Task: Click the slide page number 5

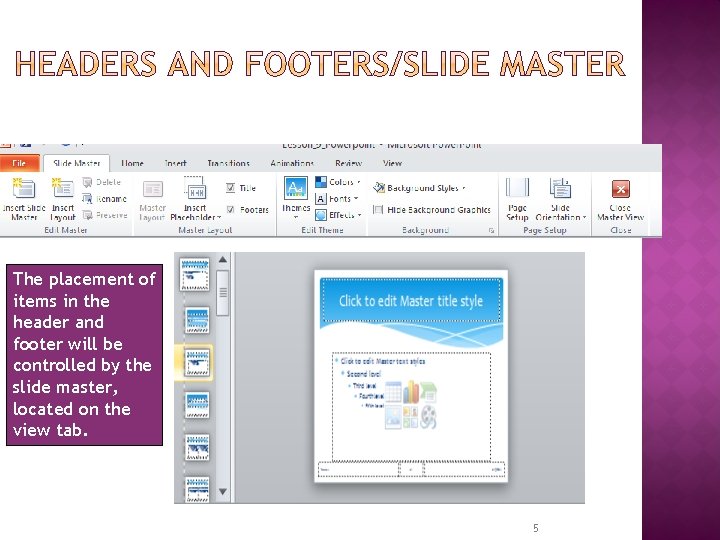Action: pyautogui.click(x=535, y=528)
